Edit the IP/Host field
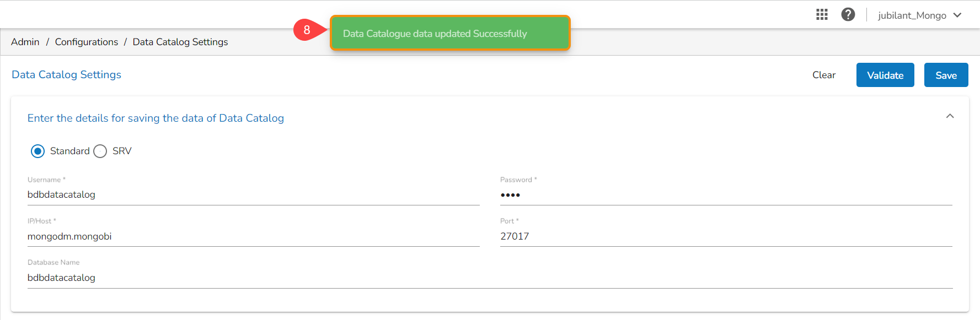 (253, 236)
